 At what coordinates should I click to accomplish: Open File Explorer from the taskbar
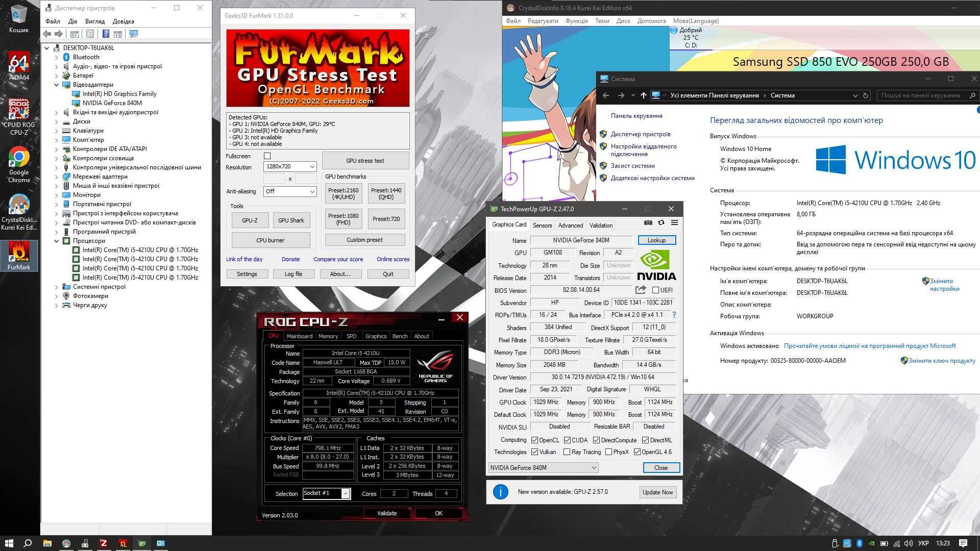47,543
